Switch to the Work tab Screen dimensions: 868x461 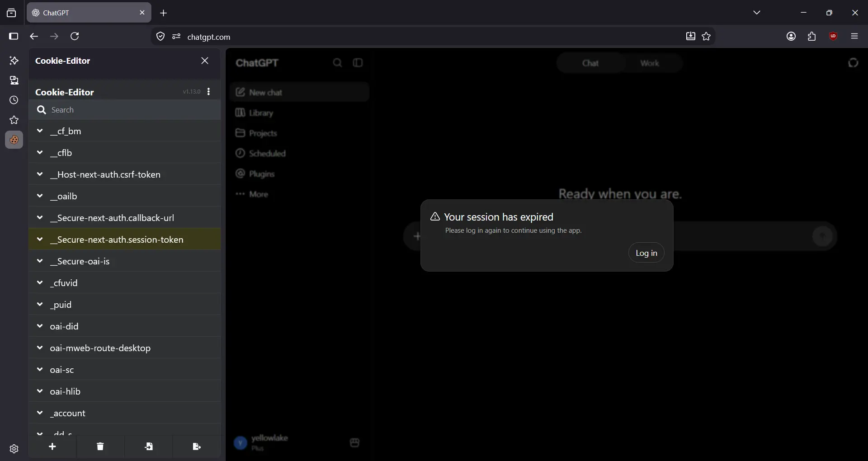tap(650, 63)
